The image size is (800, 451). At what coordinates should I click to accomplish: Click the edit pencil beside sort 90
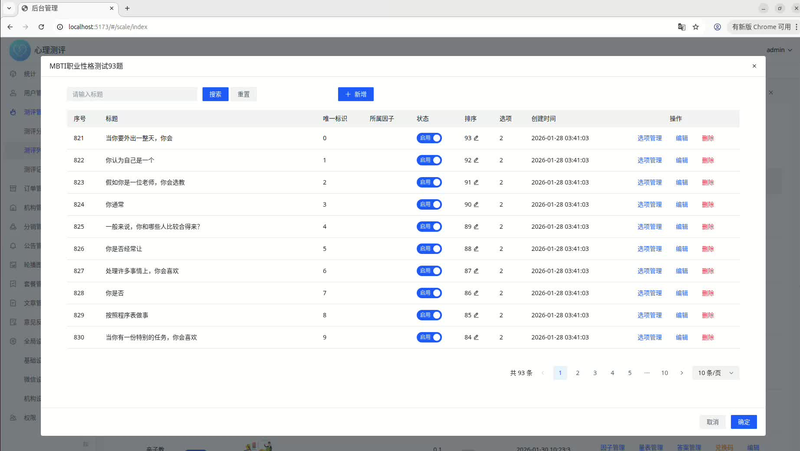tap(476, 205)
